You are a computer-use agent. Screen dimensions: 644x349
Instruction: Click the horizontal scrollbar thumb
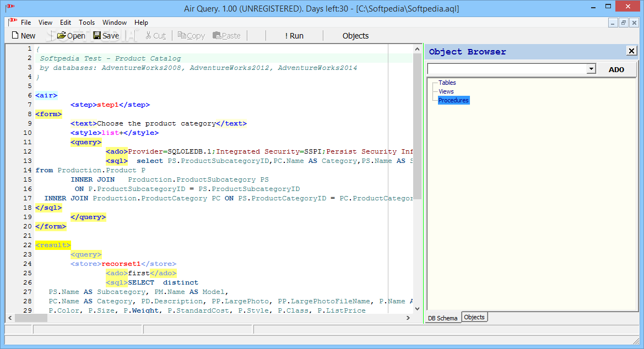click(x=31, y=318)
